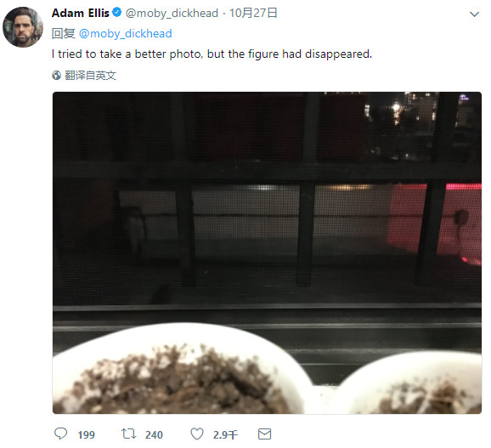The width and height of the screenshot is (491, 448).
Task: Retweet using the arrows icon
Action: (x=128, y=434)
